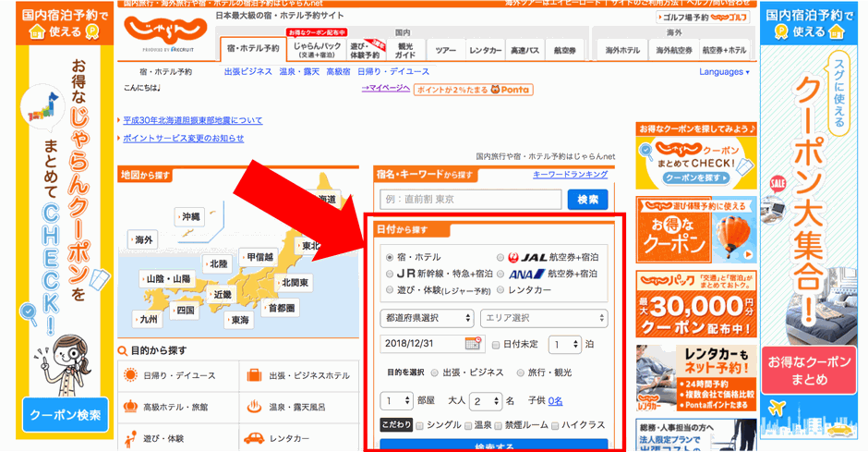
Task: Check the シングル checkbox
Action: (x=419, y=425)
